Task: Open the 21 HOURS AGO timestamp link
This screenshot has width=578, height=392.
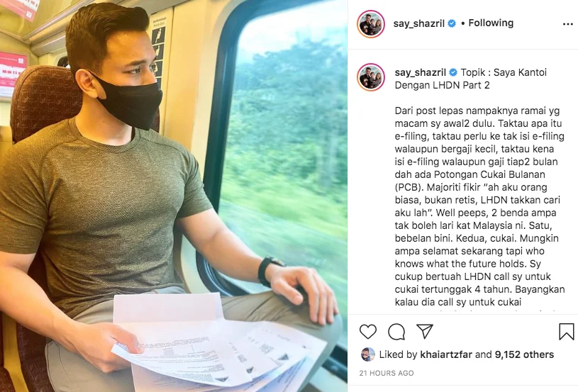Action: (387, 373)
